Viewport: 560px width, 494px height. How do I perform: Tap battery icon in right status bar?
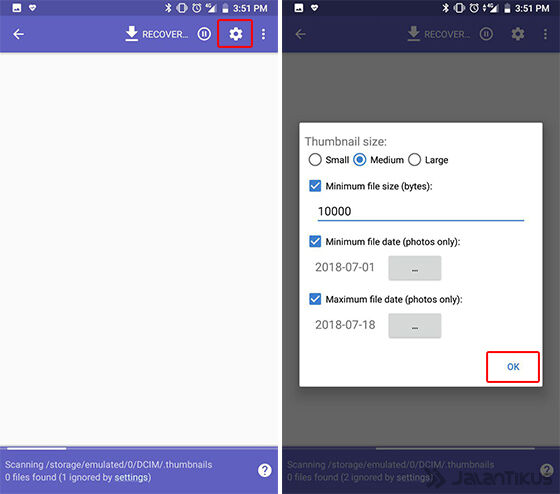coord(507,8)
